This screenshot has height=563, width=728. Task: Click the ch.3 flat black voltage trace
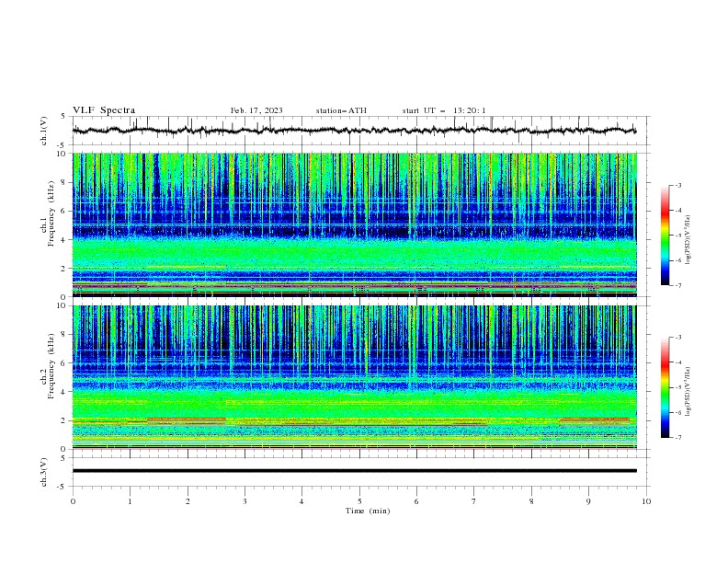[x=354, y=471]
